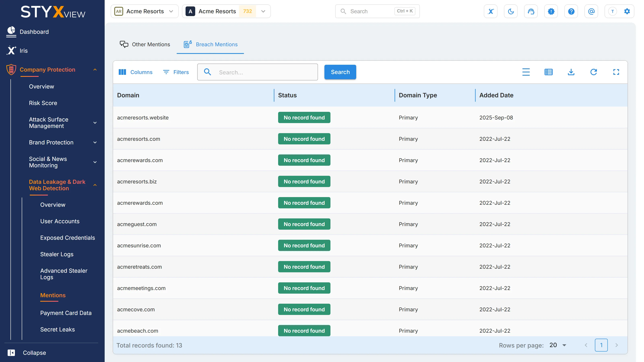The image size is (644, 362).
Task: Open the alert badge notifications icon
Action: pos(551,11)
